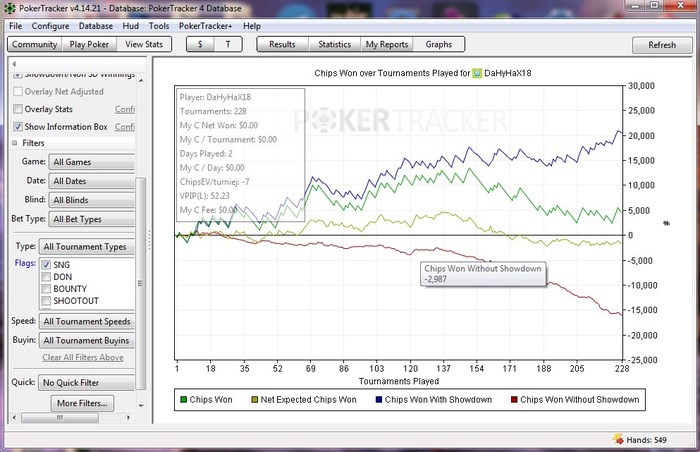Viewport: 700px width, 452px height.
Task: Open the Configure menu
Action: coord(50,26)
